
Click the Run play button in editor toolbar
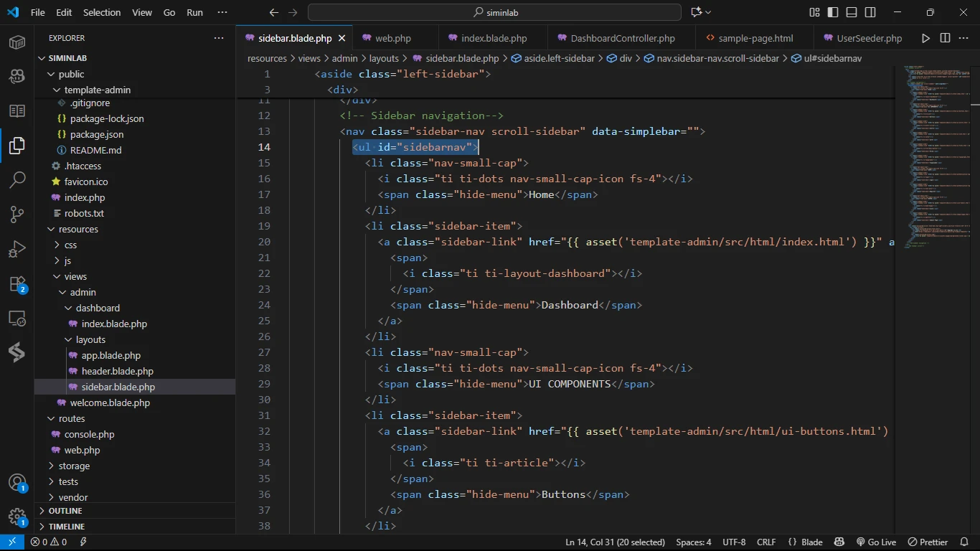(x=925, y=38)
